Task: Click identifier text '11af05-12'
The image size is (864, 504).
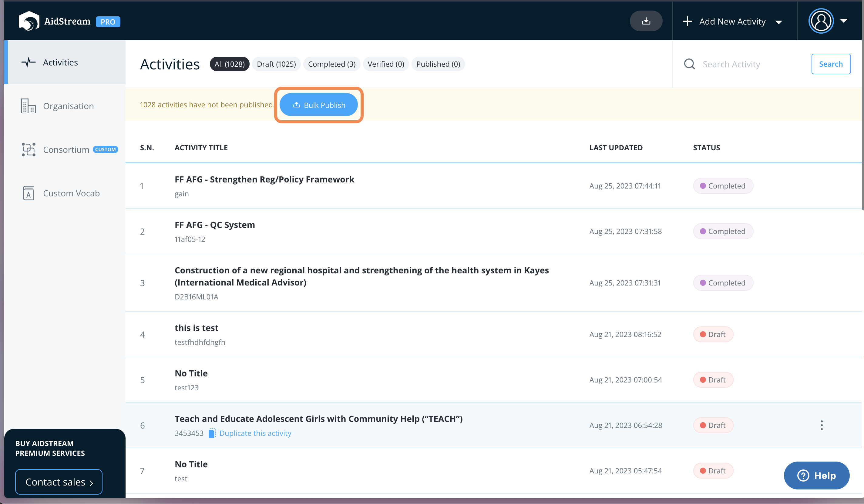Action: coord(190,239)
